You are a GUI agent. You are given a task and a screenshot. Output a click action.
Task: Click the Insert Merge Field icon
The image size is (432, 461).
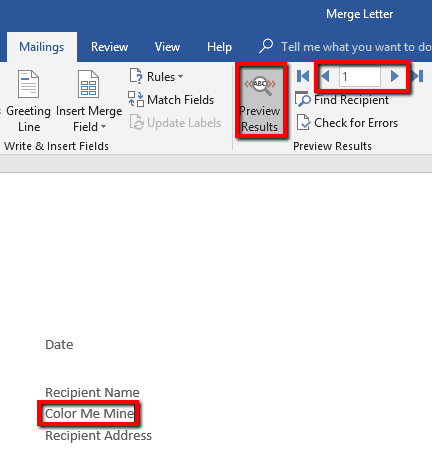pyautogui.click(x=88, y=84)
